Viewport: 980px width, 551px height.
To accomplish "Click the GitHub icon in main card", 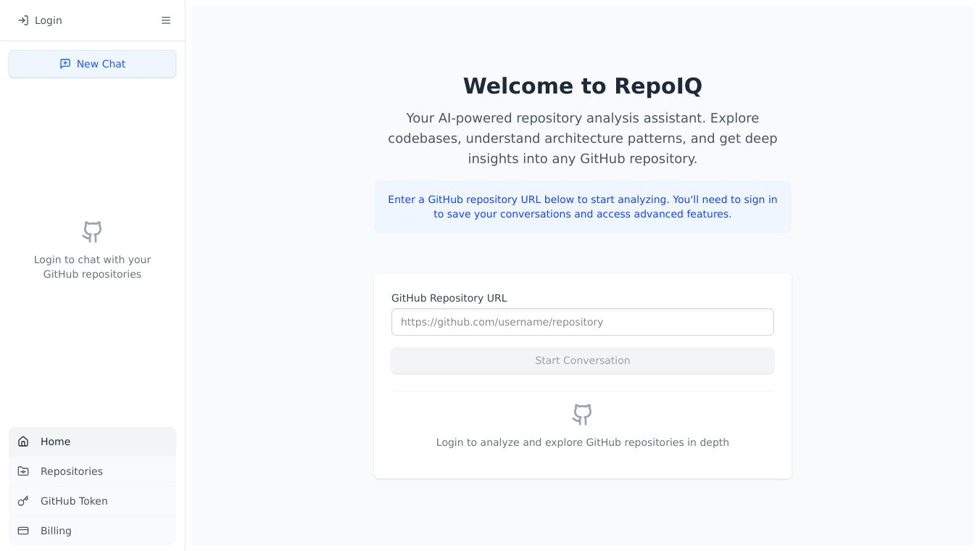I will (582, 415).
